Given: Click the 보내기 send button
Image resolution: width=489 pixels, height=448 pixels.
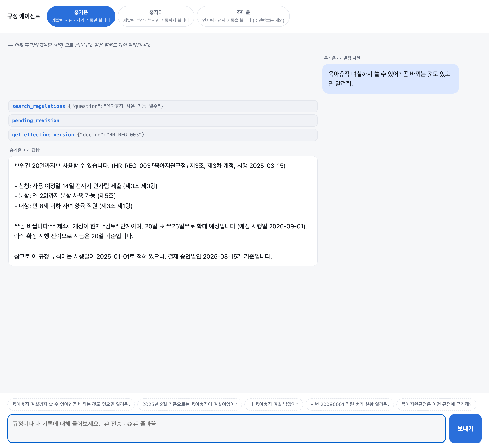Looking at the screenshot, I should 465,428.
